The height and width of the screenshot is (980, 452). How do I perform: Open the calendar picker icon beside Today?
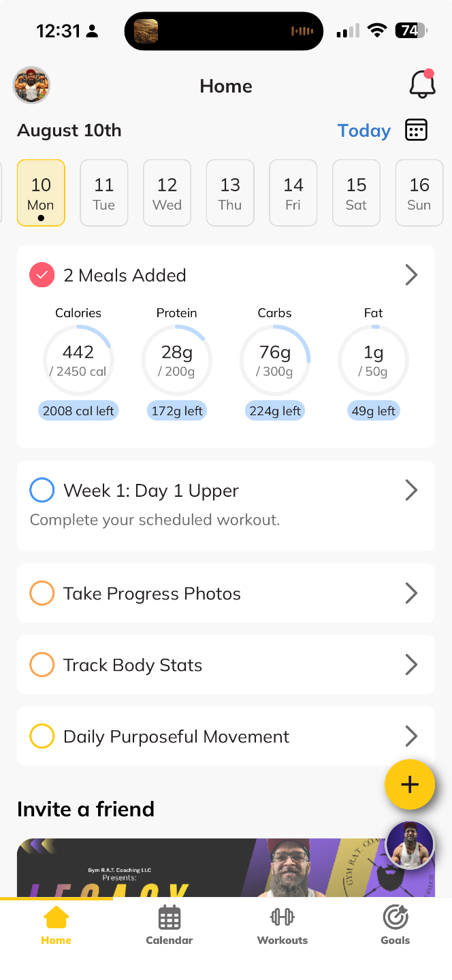click(416, 129)
